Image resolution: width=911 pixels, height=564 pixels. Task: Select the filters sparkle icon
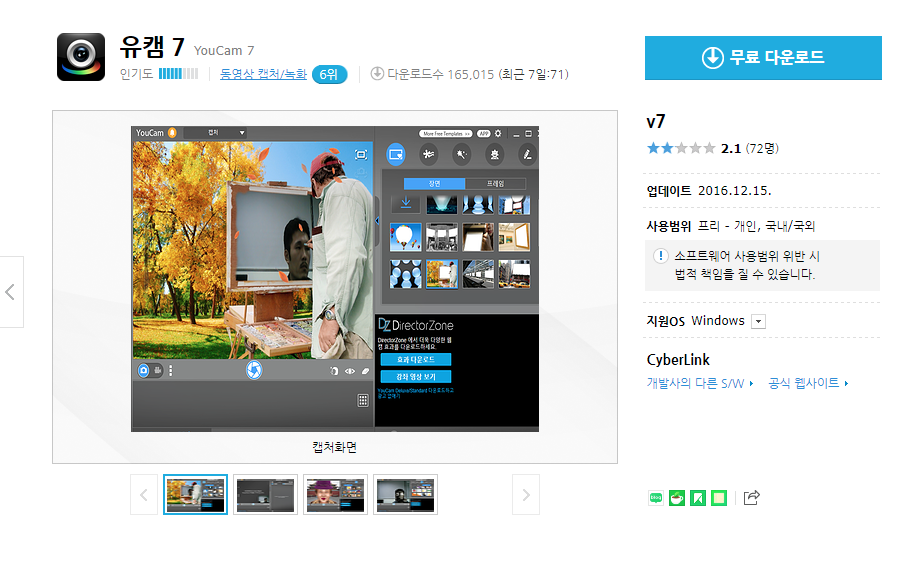(x=461, y=155)
